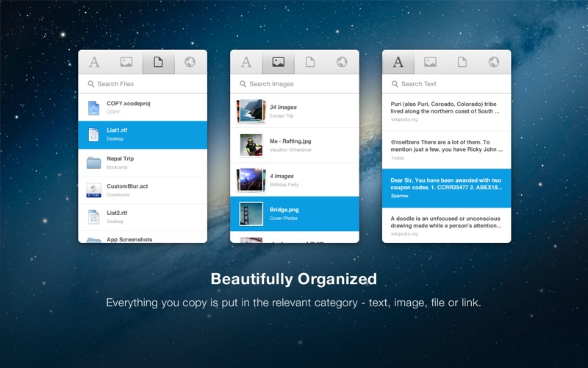Screen dimensions: 588x368
Task: Select the Puri tribe text clipping
Action: pos(446,112)
